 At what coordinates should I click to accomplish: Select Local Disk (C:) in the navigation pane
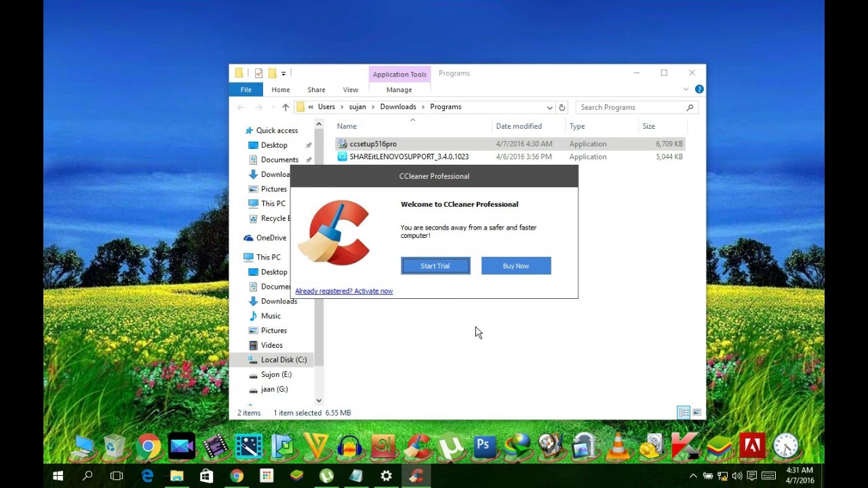click(273, 360)
